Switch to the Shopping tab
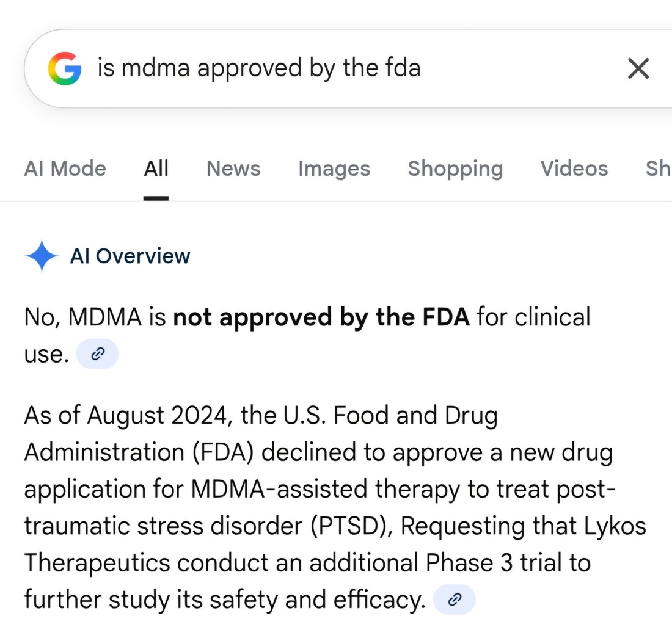The image size is (672, 627). 455,169
